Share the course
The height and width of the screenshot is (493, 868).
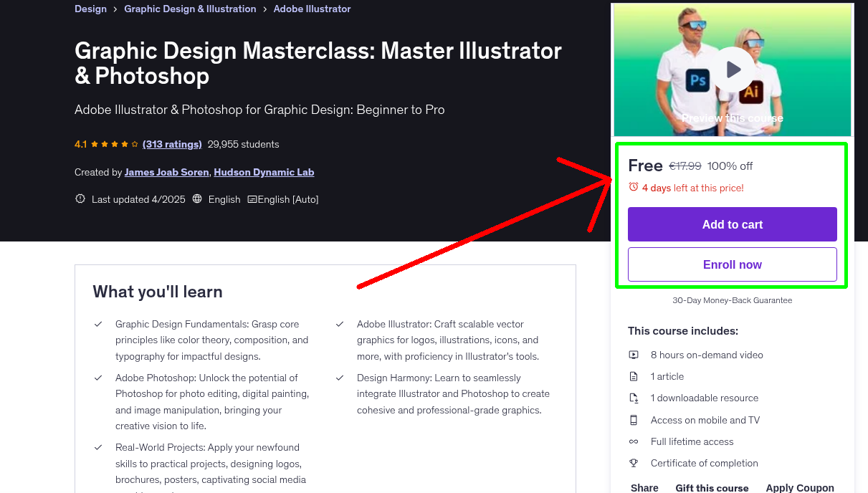[644, 487]
